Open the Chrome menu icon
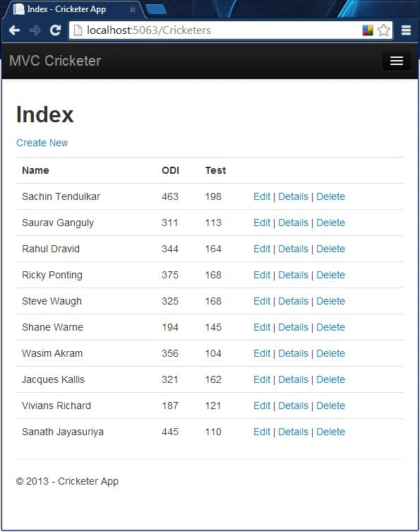This screenshot has height=532, width=420. (406, 30)
